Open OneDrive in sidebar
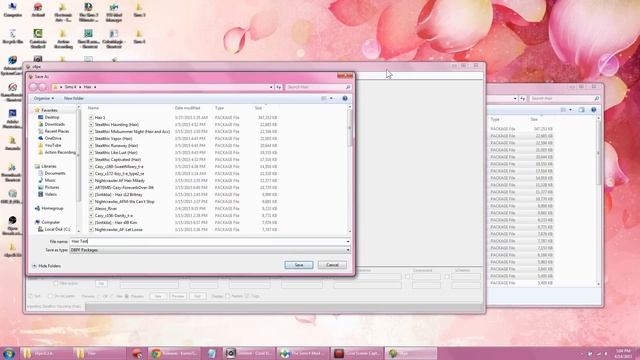This screenshot has width=640, height=360. pos(50,138)
